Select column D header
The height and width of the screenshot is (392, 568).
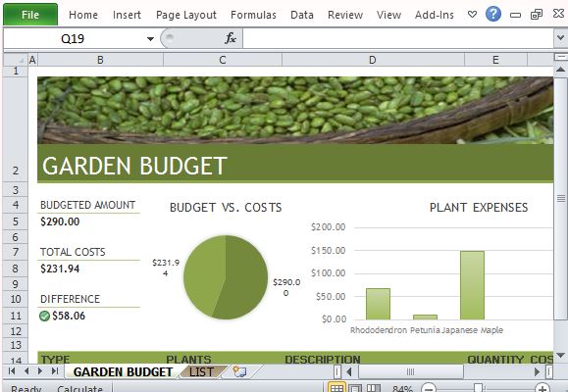373,60
